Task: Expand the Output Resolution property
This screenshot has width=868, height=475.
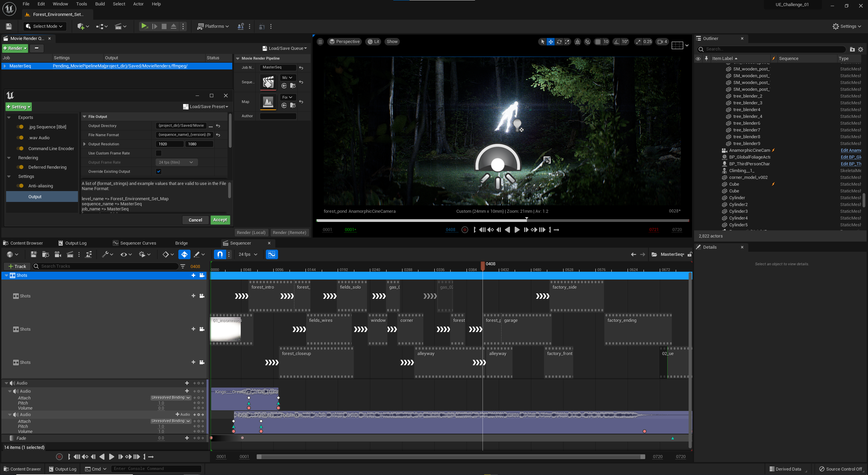Action: point(84,144)
